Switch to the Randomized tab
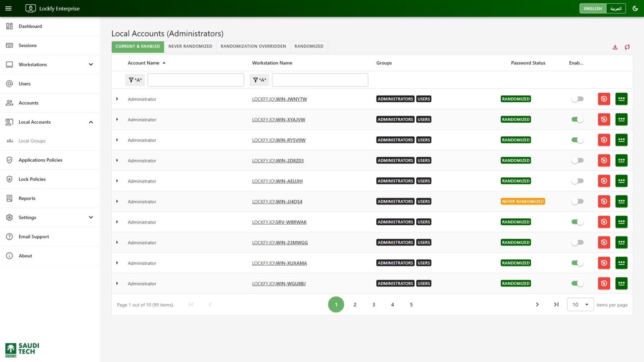The width and height of the screenshot is (644, 362). (x=309, y=47)
